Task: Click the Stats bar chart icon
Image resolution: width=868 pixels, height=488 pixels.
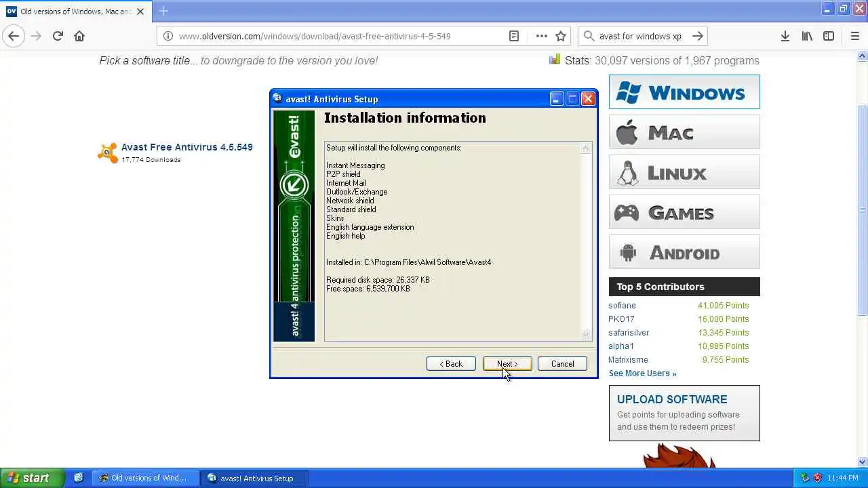Action: coord(555,60)
